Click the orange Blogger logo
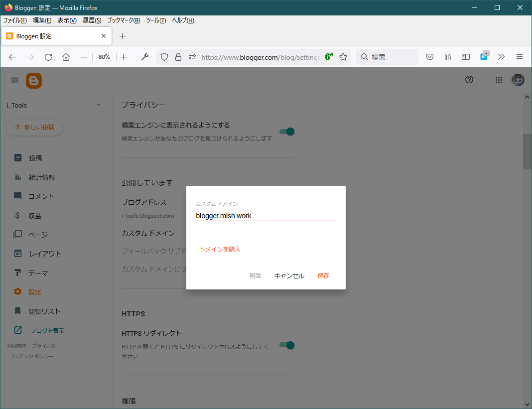 (34, 80)
